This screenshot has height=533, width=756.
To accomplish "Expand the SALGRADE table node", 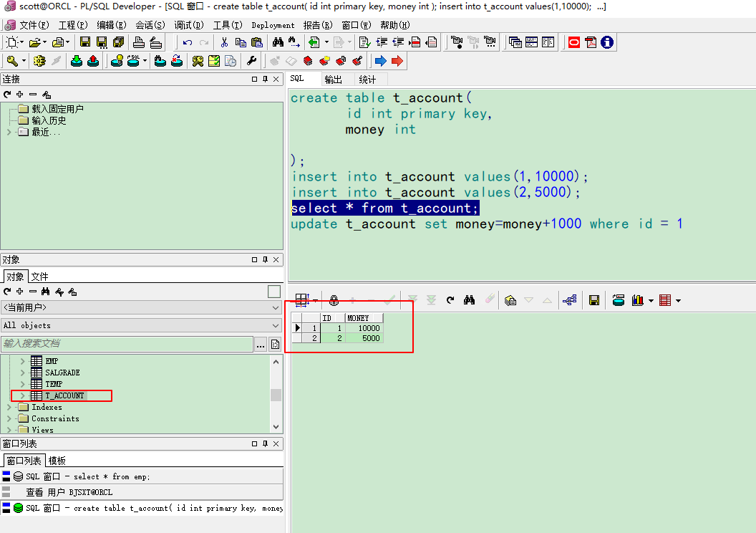I will click(x=22, y=373).
